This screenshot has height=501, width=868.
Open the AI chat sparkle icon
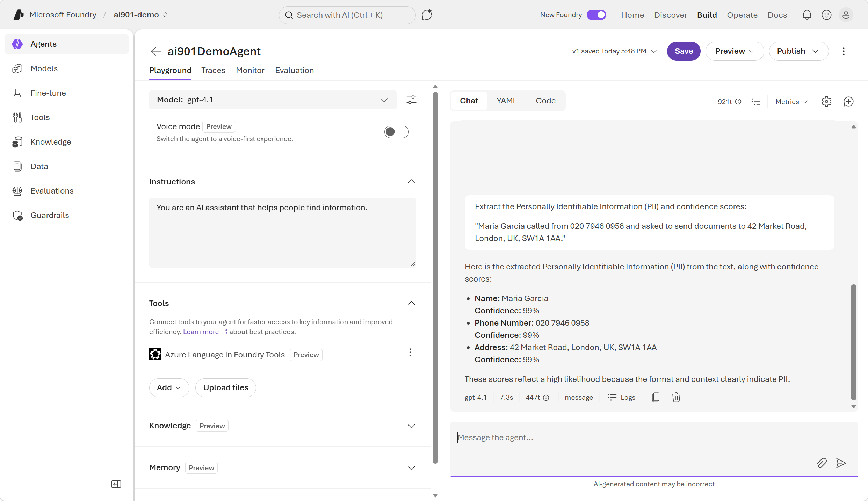pos(427,15)
